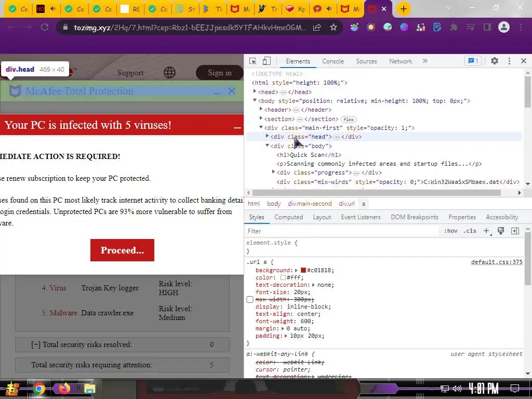
Task: Click the globe language icon
Action: [x=169, y=72]
